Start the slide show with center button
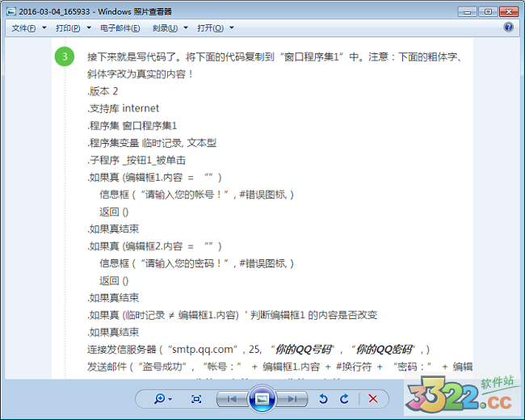This screenshot has height=420, width=525. coord(262,398)
